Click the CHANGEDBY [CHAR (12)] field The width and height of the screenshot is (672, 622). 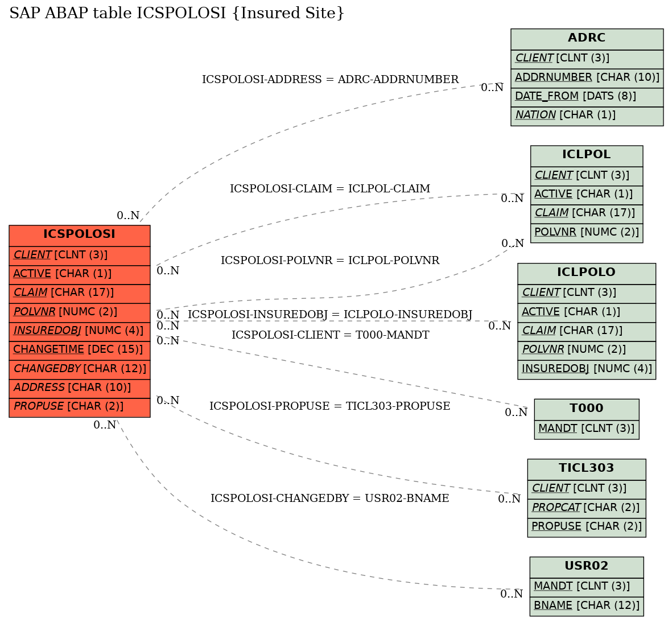click(x=80, y=369)
